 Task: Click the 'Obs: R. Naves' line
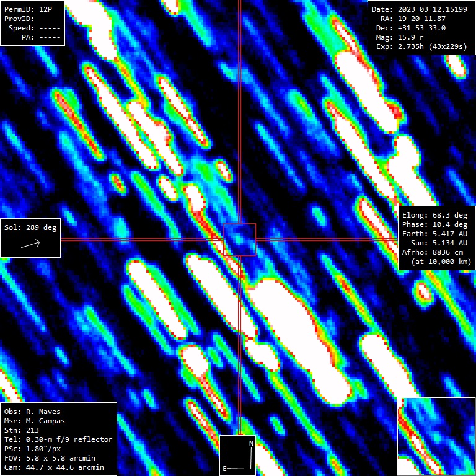pyautogui.click(x=32, y=412)
